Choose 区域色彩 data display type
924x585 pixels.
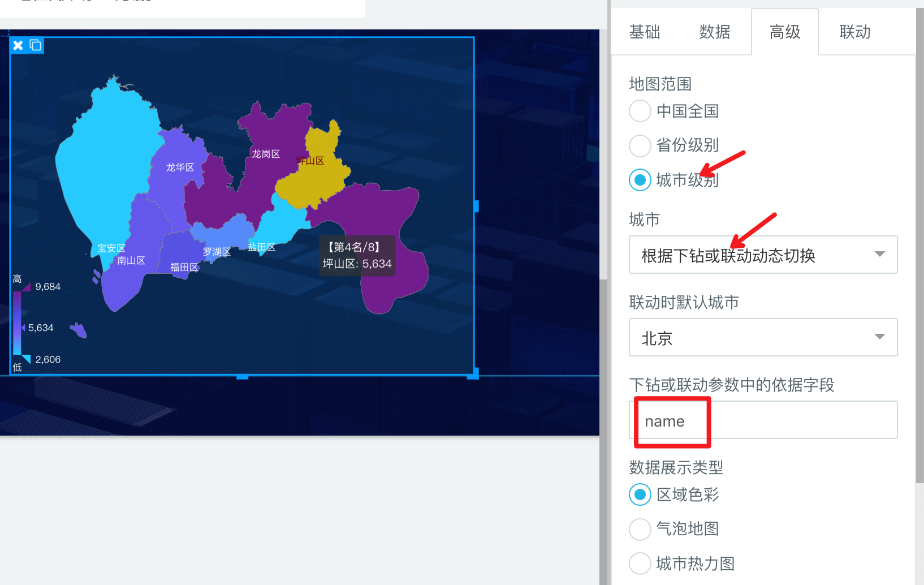click(640, 494)
